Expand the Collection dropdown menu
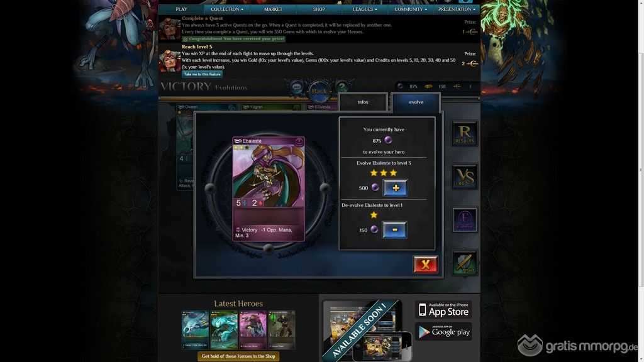 coord(227,9)
